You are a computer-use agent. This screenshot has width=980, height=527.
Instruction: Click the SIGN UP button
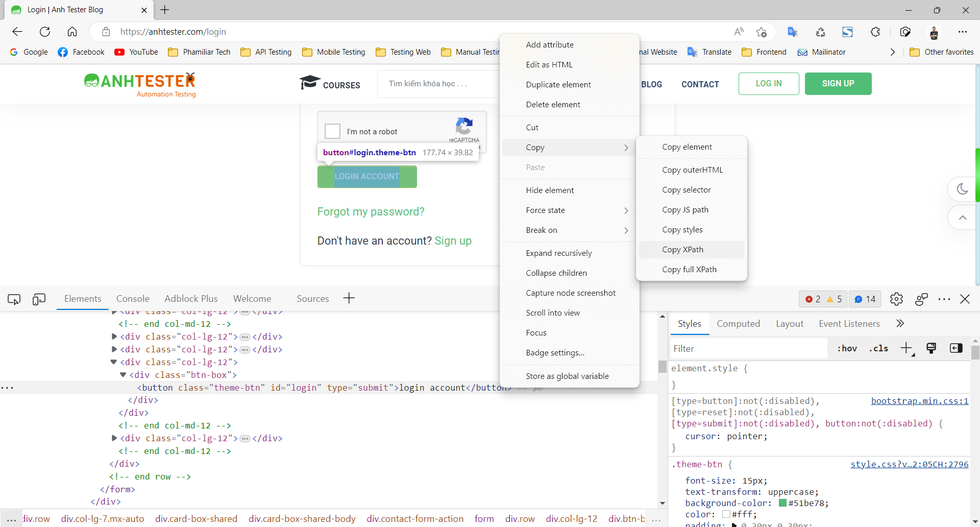[838, 84]
